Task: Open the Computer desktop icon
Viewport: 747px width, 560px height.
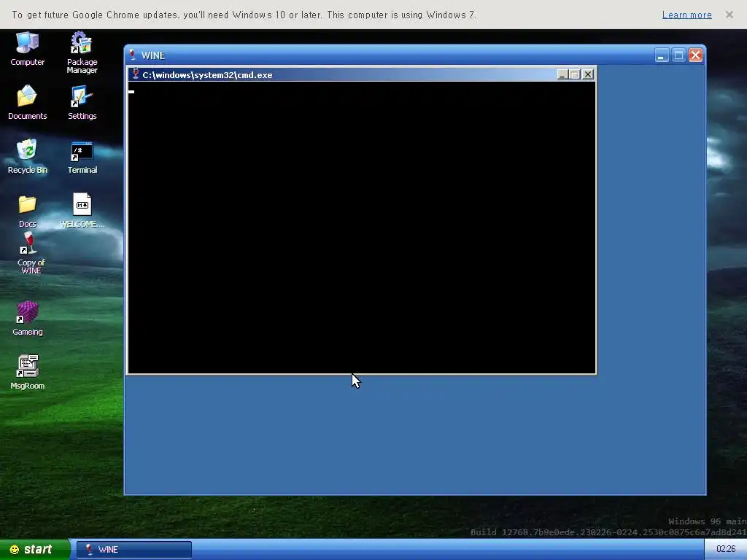Action: point(27,48)
